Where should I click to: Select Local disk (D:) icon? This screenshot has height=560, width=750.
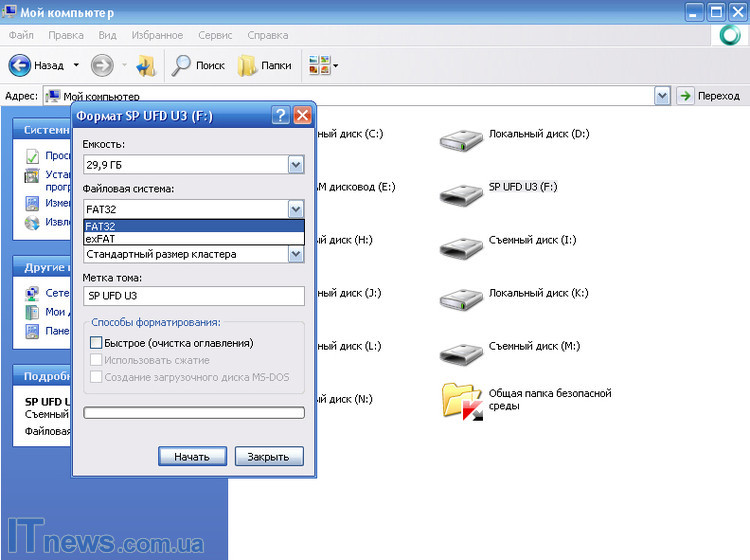coord(461,139)
